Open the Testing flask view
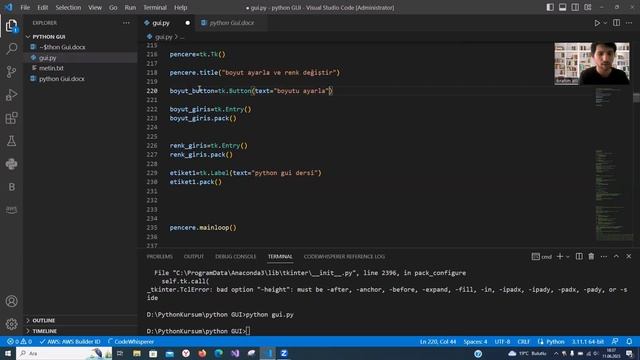Viewport: 640px width, 360px height. pyautogui.click(x=11, y=141)
